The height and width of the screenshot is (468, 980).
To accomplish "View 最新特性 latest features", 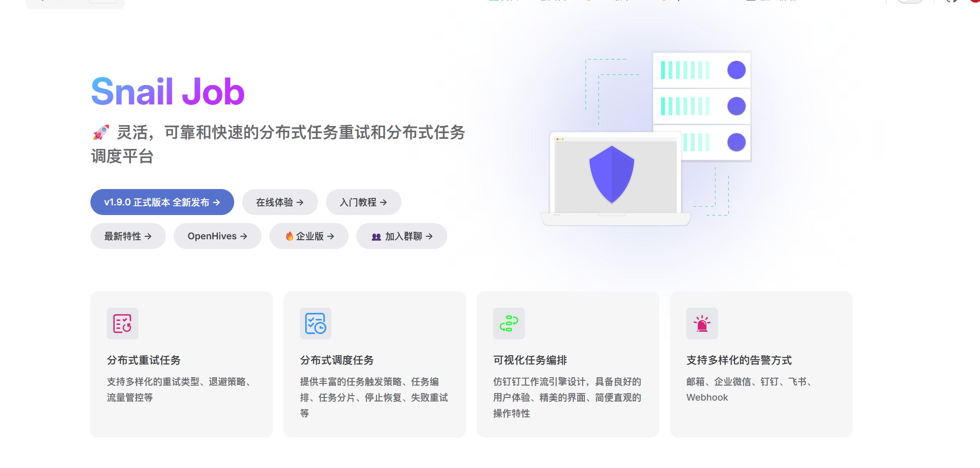I will pos(128,236).
